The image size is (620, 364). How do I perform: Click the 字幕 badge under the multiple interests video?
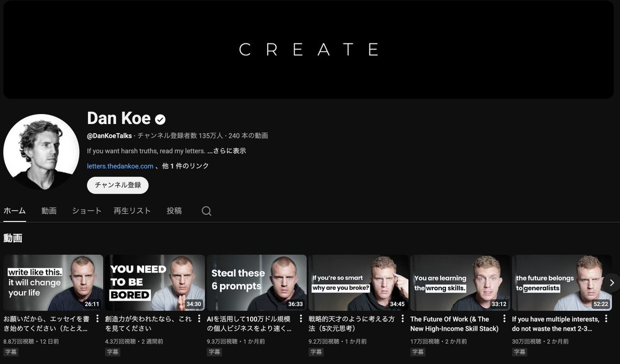click(x=519, y=352)
